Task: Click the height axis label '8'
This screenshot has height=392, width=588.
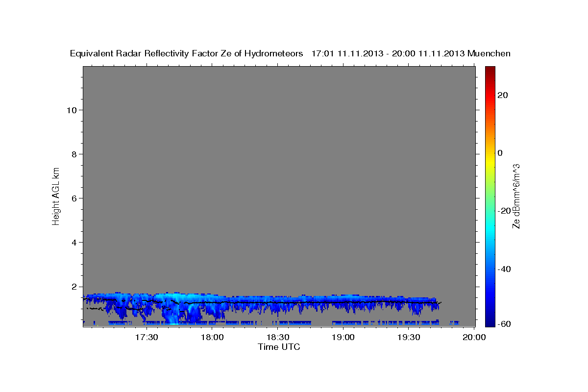Action: click(x=74, y=154)
